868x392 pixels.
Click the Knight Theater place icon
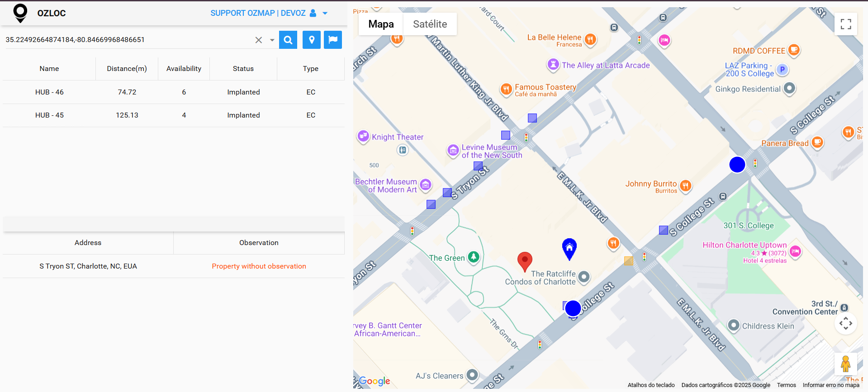click(363, 136)
